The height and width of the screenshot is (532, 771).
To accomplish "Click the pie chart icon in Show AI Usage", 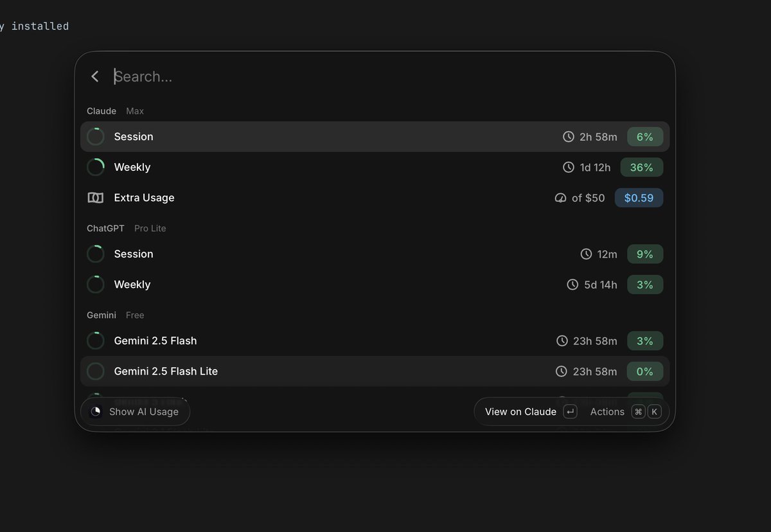I will pos(96,412).
